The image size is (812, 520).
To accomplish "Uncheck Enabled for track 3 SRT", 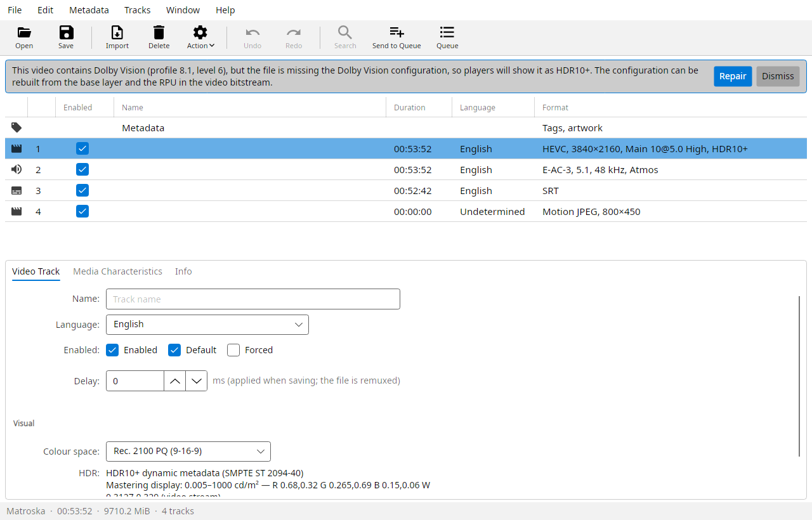I will 82,190.
